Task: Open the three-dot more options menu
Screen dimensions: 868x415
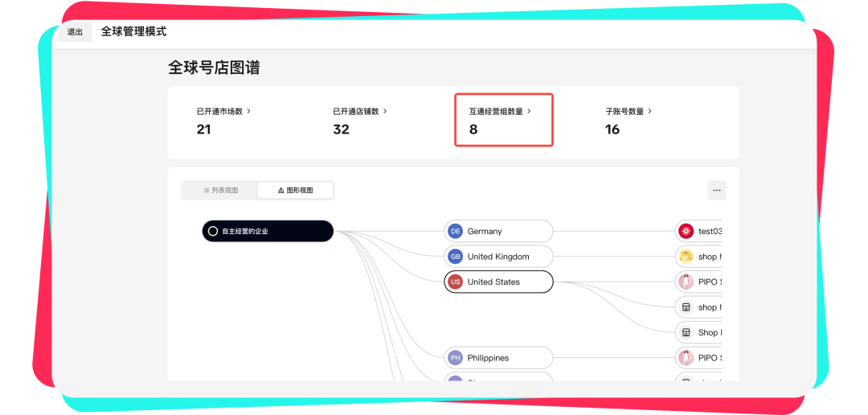Action: click(x=717, y=191)
